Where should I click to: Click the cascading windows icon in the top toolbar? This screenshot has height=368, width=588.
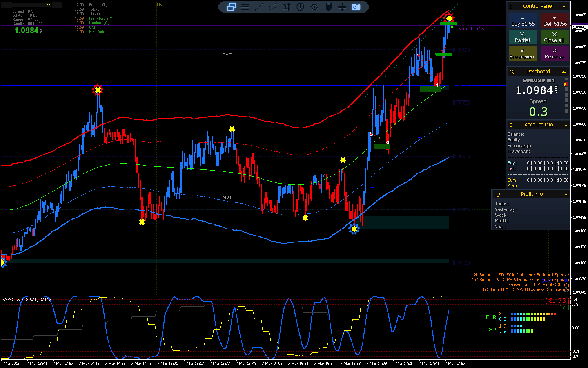pyautogui.click(x=231, y=7)
